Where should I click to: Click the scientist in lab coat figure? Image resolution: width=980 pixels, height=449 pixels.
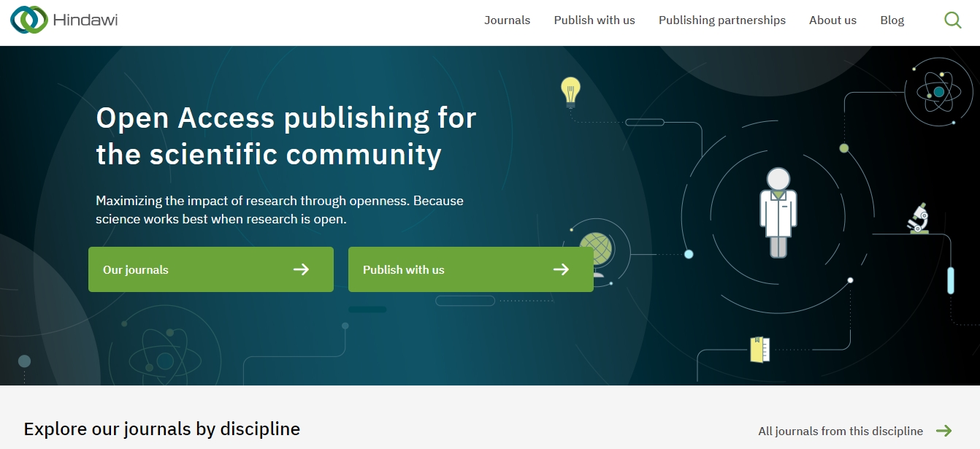(x=778, y=212)
